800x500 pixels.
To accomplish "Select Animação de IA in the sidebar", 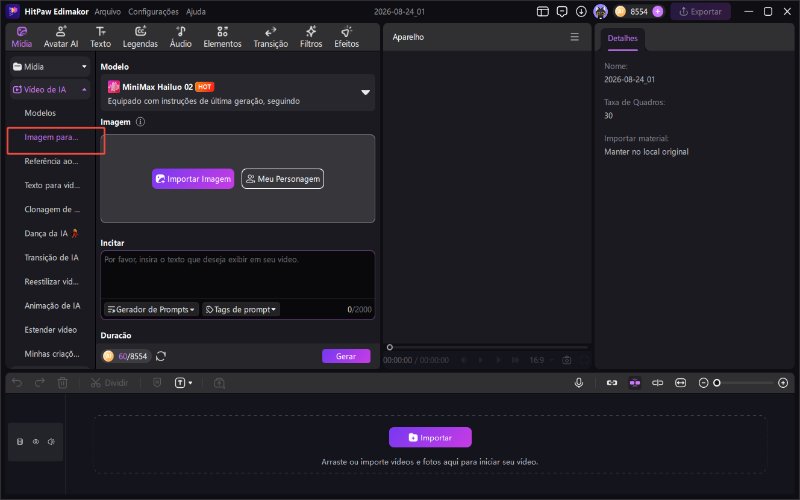I will [x=52, y=306].
